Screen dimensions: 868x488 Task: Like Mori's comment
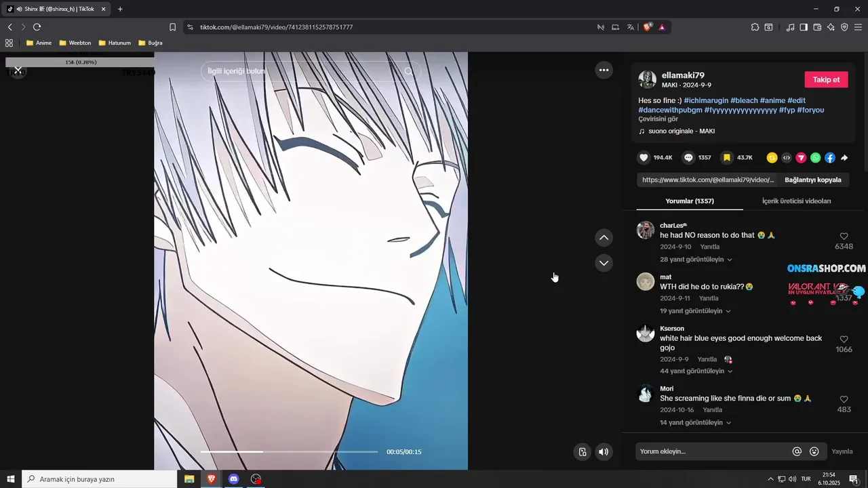[844, 400]
